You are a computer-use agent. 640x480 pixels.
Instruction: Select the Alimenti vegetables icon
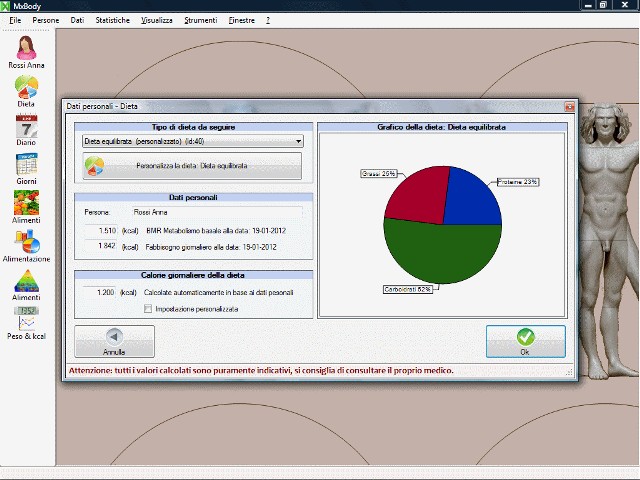point(26,204)
